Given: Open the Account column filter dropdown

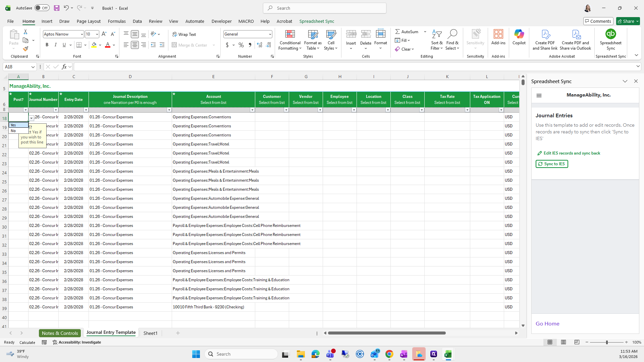Looking at the screenshot, I should (252, 110).
